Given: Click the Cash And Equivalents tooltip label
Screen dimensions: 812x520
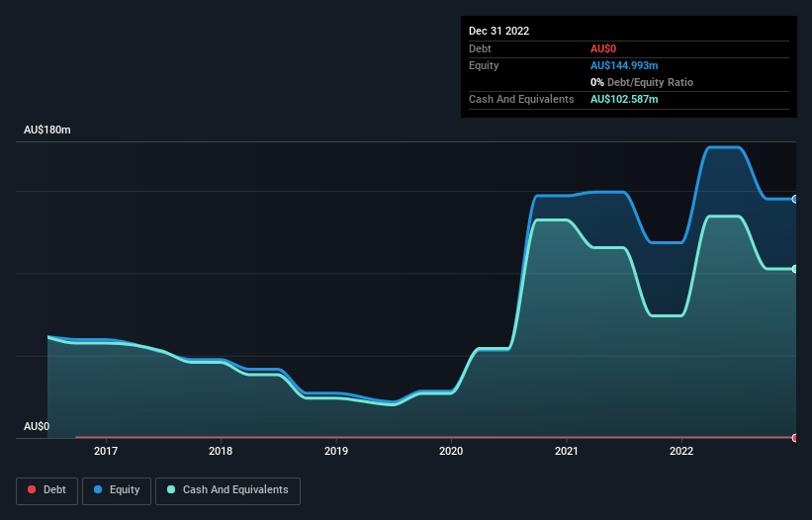Looking at the screenshot, I should point(521,99).
